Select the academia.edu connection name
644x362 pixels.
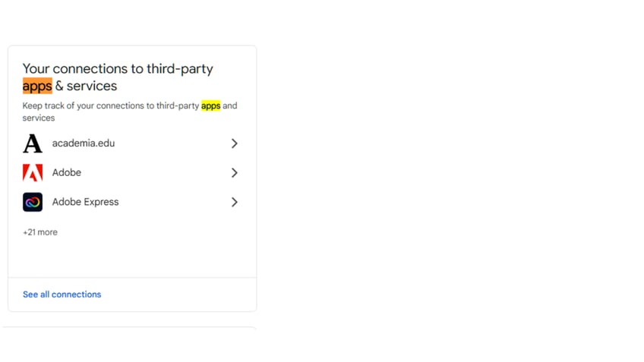tap(84, 143)
